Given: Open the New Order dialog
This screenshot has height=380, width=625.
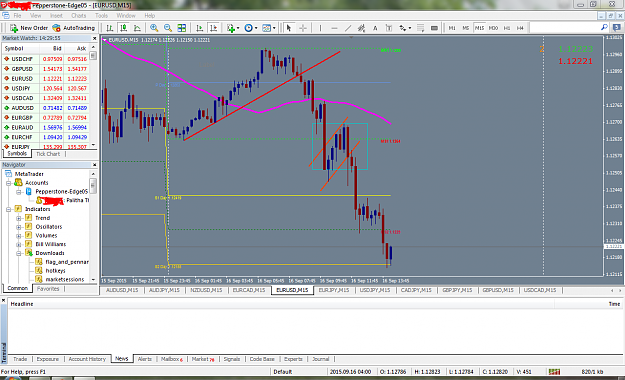Looking at the screenshot, I should pyautogui.click(x=28, y=28).
